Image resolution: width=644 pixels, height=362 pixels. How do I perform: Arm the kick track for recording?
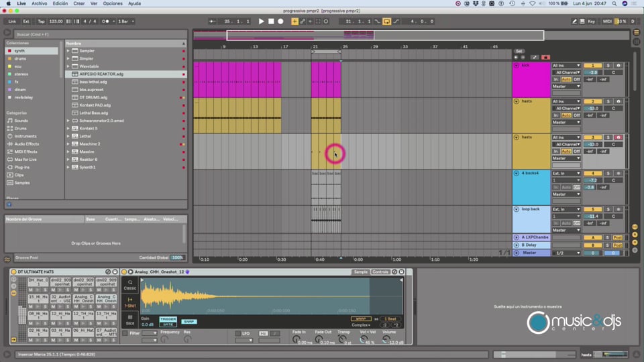point(618,66)
